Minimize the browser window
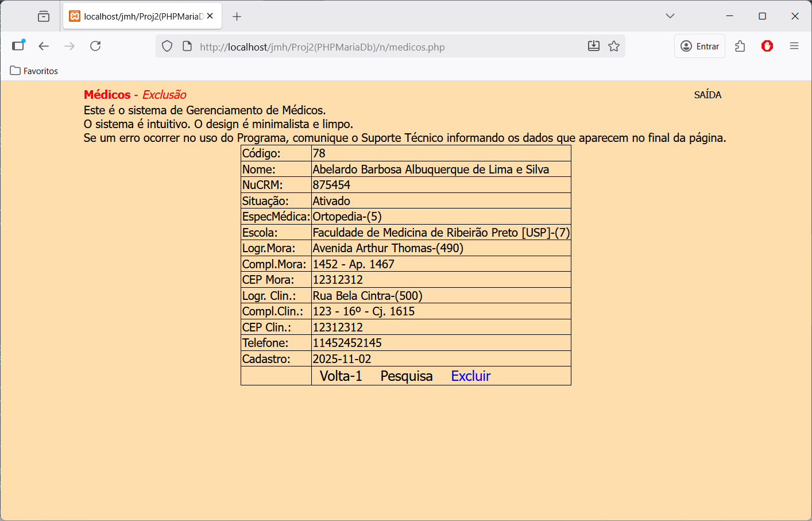This screenshot has width=812, height=521. [730, 16]
